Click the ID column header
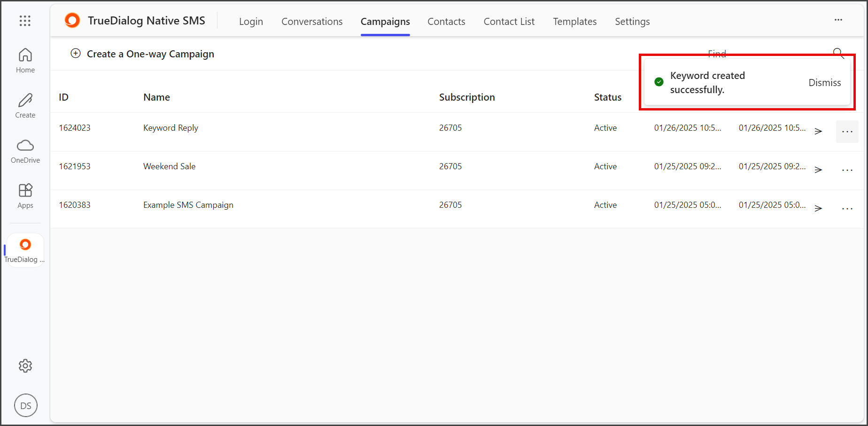Image resolution: width=868 pixels, height=426 pixels. [64, 97]
